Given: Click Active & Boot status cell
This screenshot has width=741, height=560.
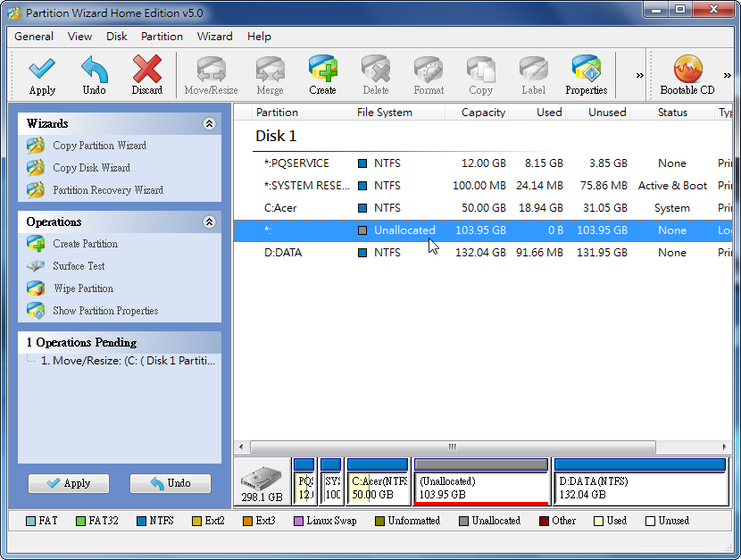Looking at the screenshot, I should pos(672,186).
